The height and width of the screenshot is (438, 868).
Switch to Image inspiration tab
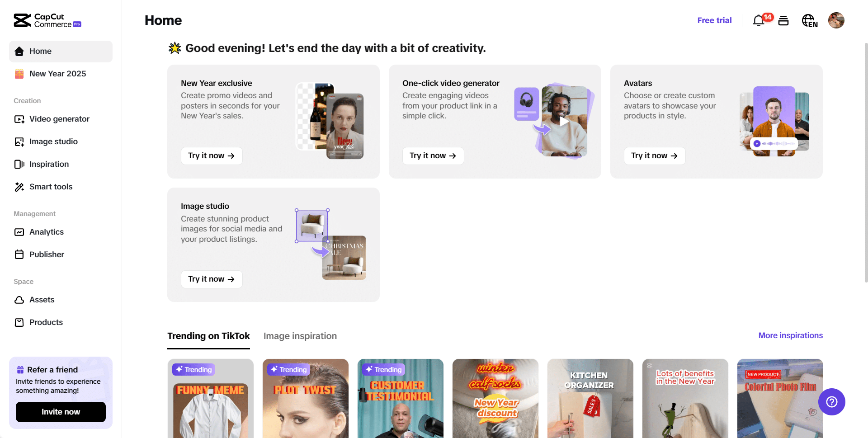(300, 336)
